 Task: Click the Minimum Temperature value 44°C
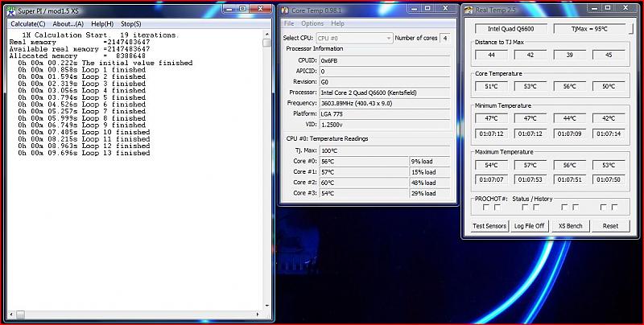coord(569,118)
